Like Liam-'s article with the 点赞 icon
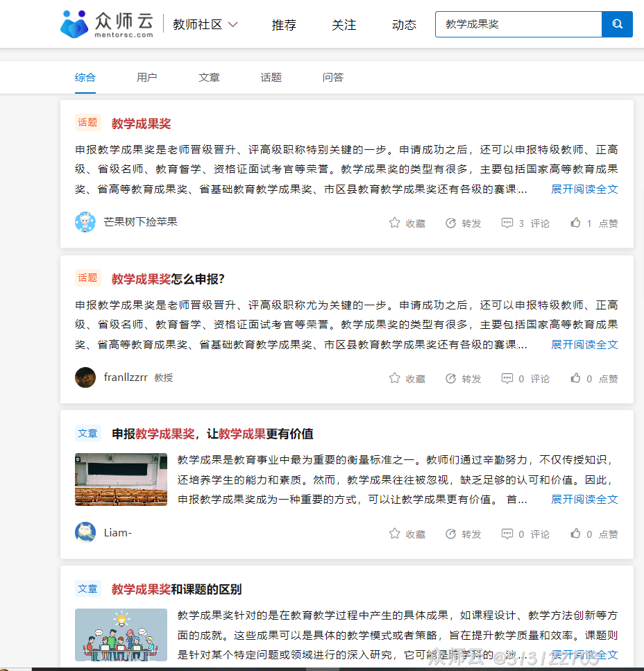Image resolution: width=644 pixels, height=671 pixels. 575,534
